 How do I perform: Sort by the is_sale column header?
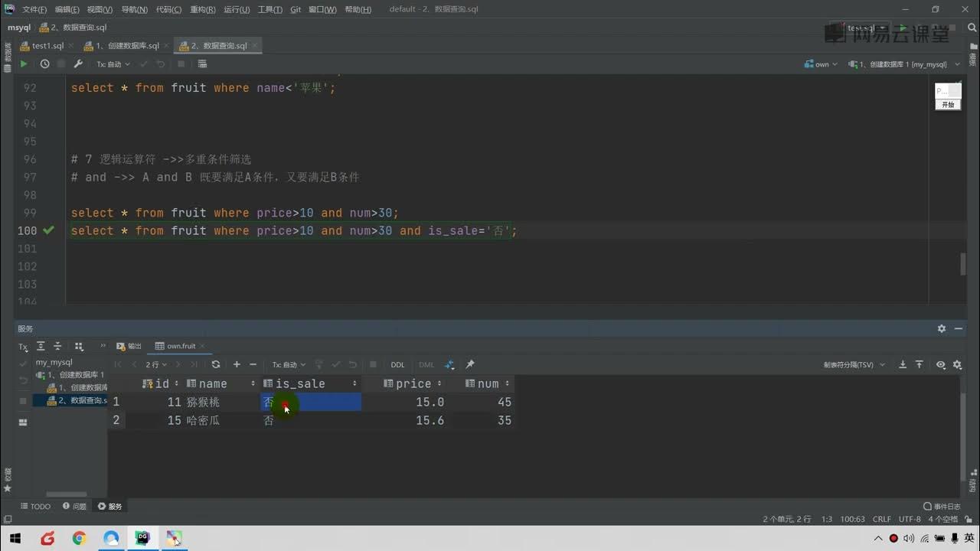(311, 383)
